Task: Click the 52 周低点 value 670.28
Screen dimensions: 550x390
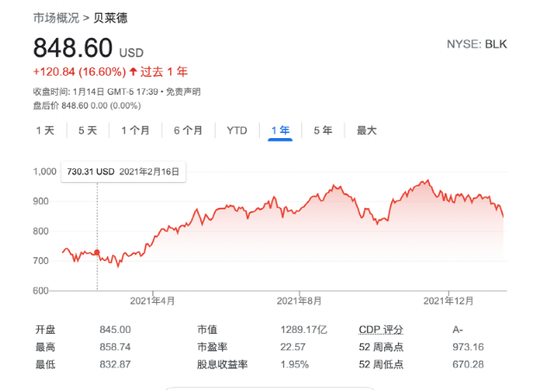Action: [x=468, y=364]
